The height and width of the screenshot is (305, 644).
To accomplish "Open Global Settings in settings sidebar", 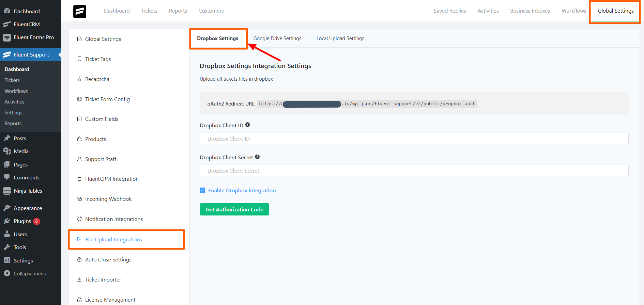I will tap(103, 39).
